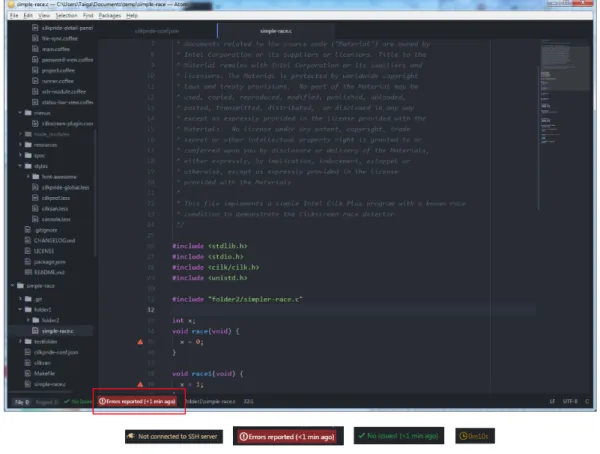This screenshot has height=454, width=600.
Task: Click the root folder icon of simple-race
Action: coord(20,286)
